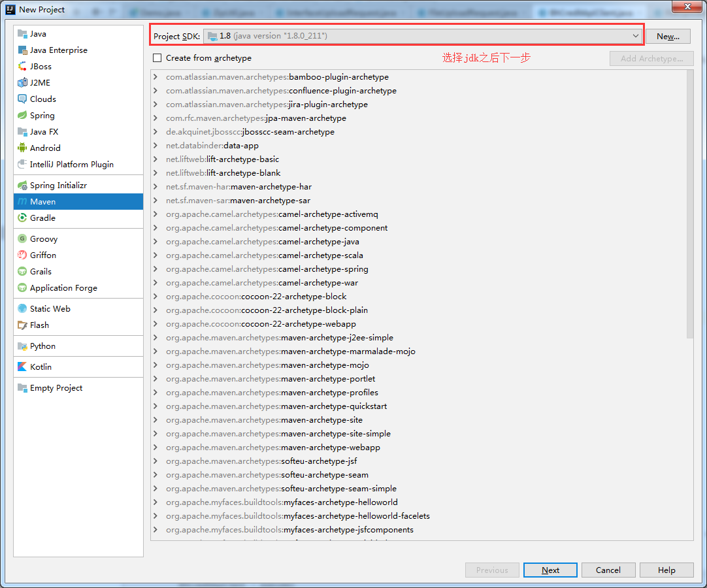Expand camel-archetype-activemq node

[x=156, y=214]
